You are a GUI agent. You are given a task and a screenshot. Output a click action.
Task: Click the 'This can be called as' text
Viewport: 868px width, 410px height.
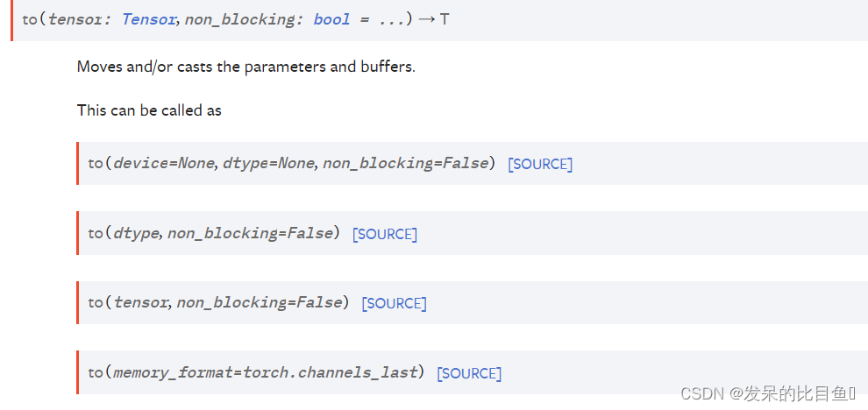(x=149, y=110)
